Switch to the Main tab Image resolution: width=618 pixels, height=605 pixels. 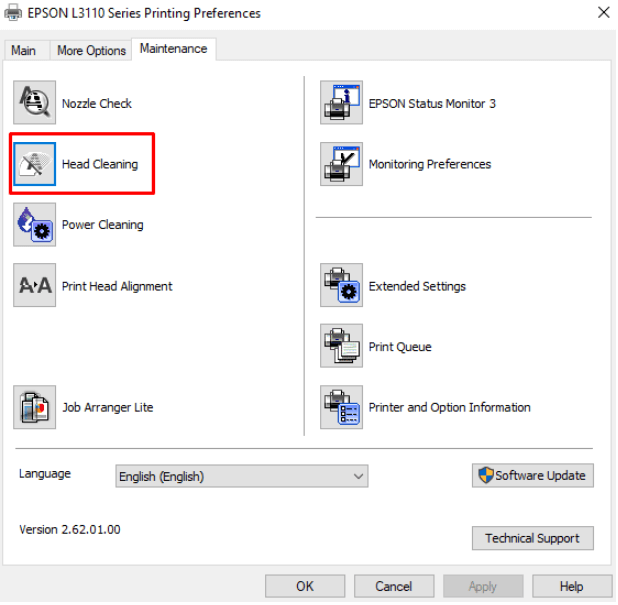[x=23, y=50]
